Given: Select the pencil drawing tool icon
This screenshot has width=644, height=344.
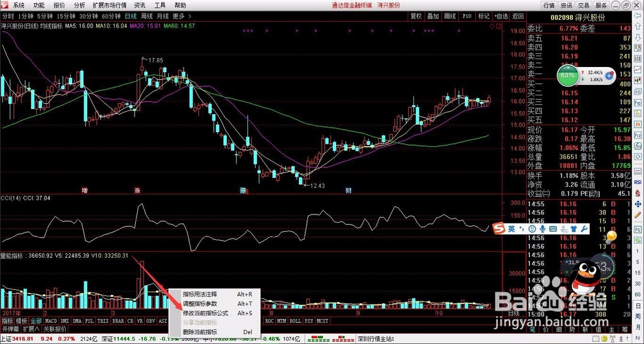Looking at the screenshot, I should coord(638,214).
